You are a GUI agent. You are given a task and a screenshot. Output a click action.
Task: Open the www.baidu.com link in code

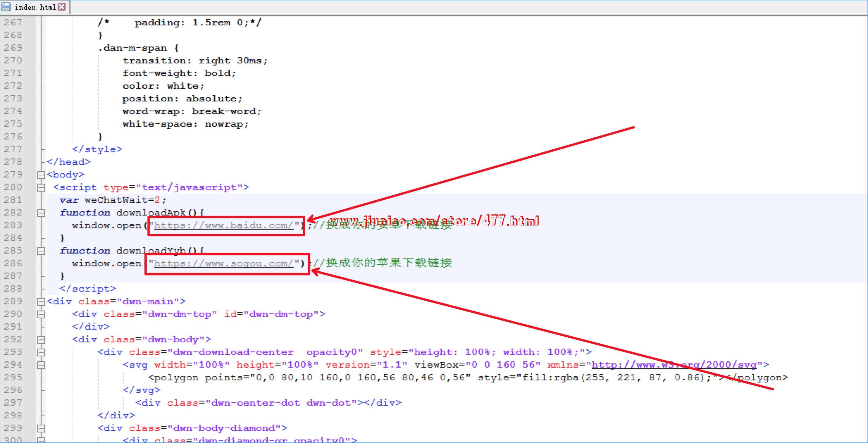click(x=223, y=225)
